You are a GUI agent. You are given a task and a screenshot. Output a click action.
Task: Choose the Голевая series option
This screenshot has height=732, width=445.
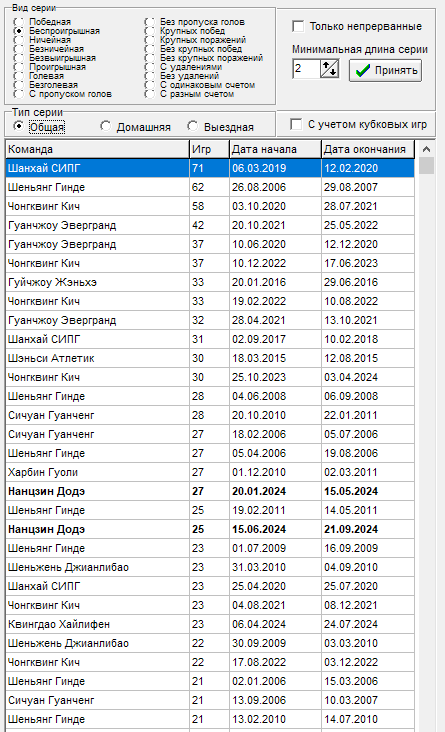(x=19, y=76)
